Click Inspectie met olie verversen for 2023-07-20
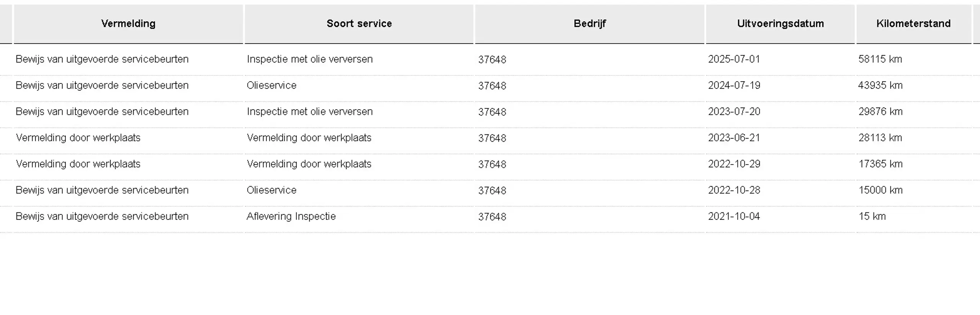980x315 pixels. (310, 112)
